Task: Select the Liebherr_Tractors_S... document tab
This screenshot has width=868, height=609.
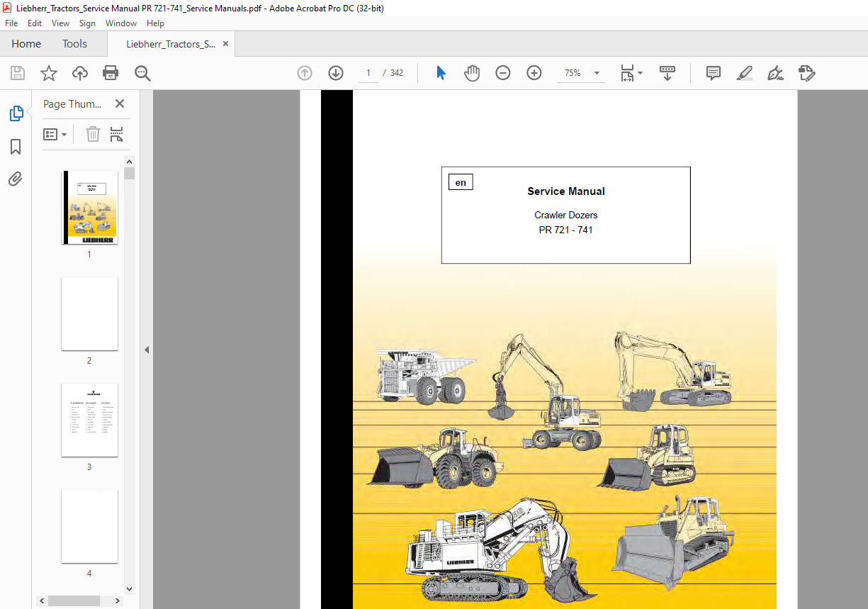Action: 171,44
